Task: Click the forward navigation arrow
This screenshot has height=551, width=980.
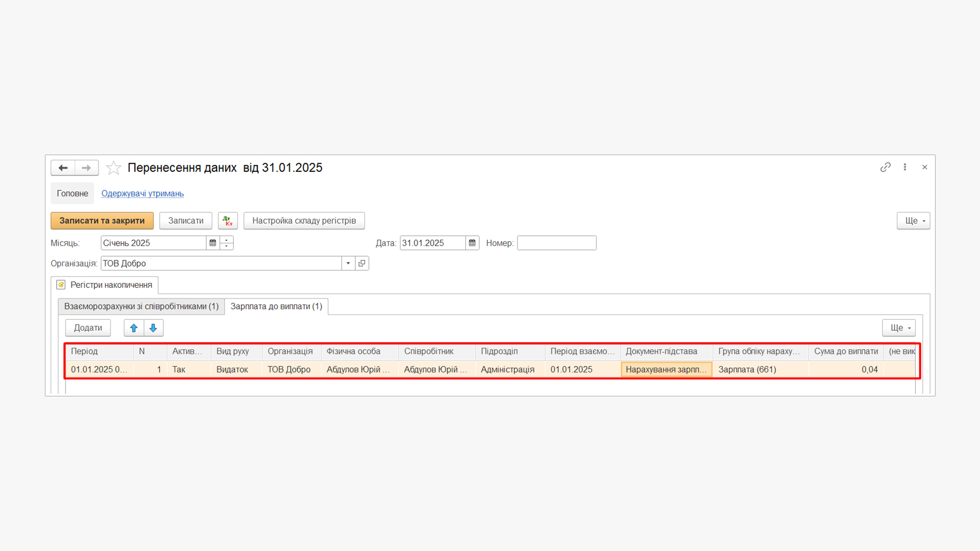Action: click(x=86, y=168)
